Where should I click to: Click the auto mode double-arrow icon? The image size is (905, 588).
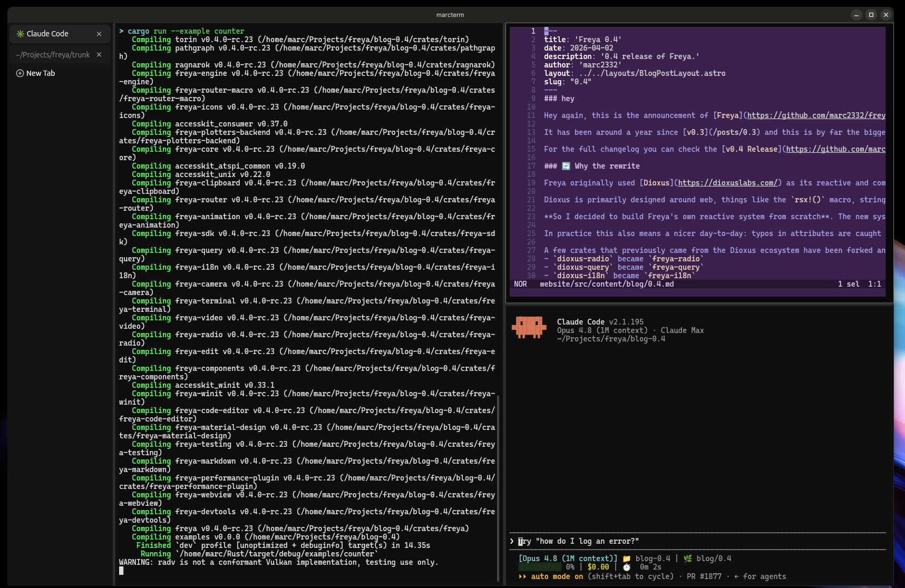click(522, 576)
